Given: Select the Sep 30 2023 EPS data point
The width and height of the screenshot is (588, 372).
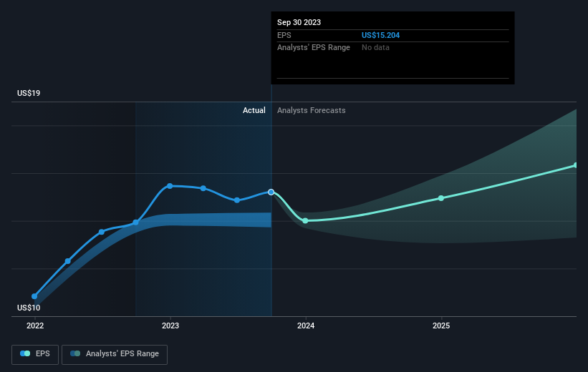Looking at the screenshot, I should coord(271,192).
